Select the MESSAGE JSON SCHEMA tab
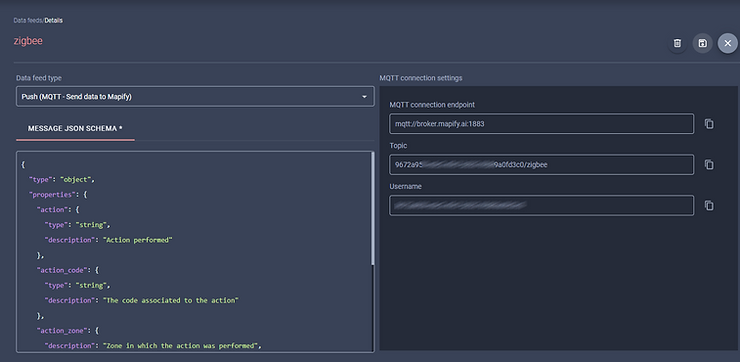Viewport: 740px width, 362px height. pyautogui.click(x=76, y=128)
